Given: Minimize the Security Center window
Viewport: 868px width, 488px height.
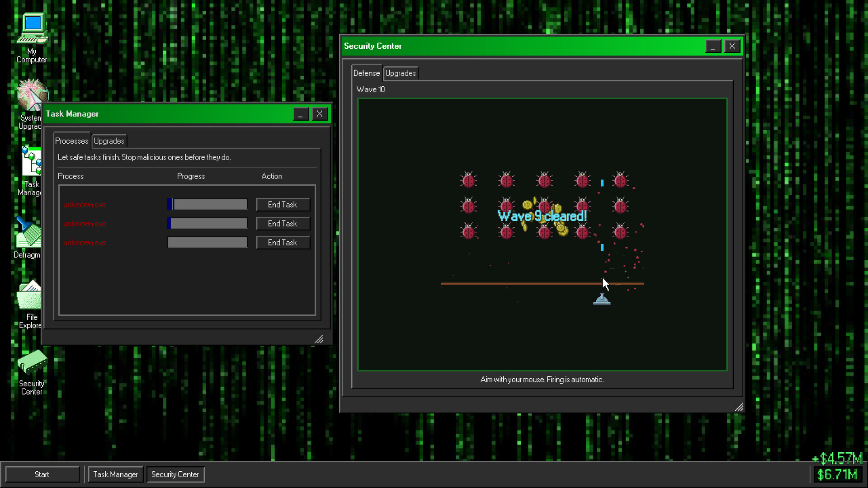Looking at the screenshot, I should tap(713, 46).
